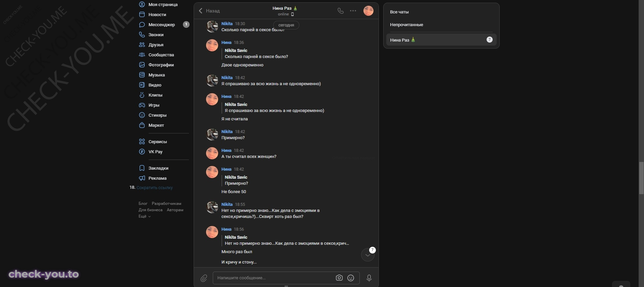Open Стикеры smiley icon
644x287 pixels.
click(142, 115)
